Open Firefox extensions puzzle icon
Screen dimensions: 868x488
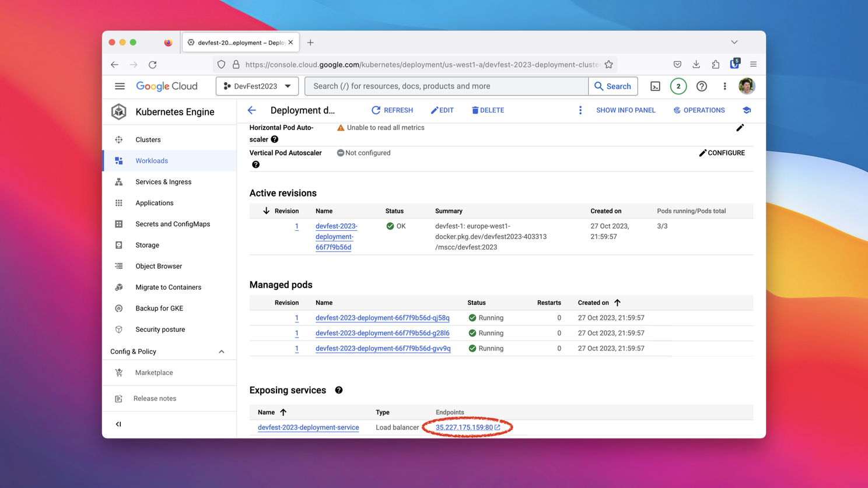(x=715, y=65)
